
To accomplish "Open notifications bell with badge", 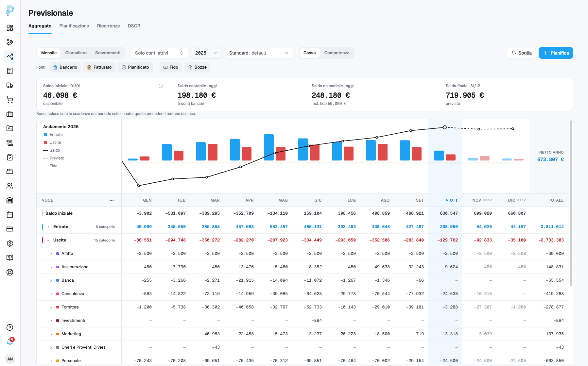I will tap(10, 341).
